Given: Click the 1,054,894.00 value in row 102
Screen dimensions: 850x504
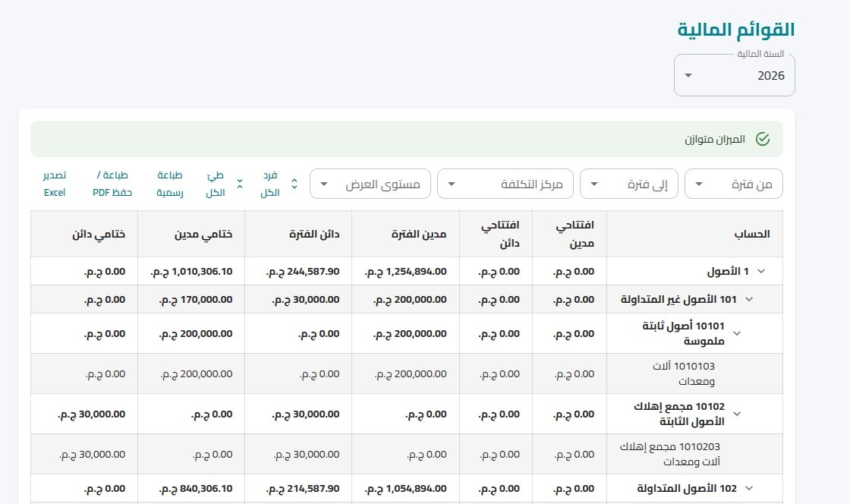Looking at the screenshot, I should point(406,489).
